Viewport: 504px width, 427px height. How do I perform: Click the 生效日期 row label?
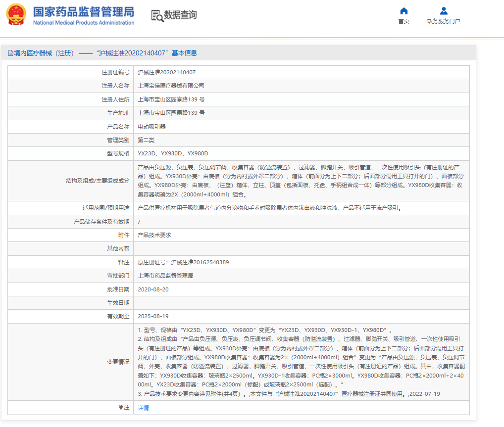pos(118,303)
